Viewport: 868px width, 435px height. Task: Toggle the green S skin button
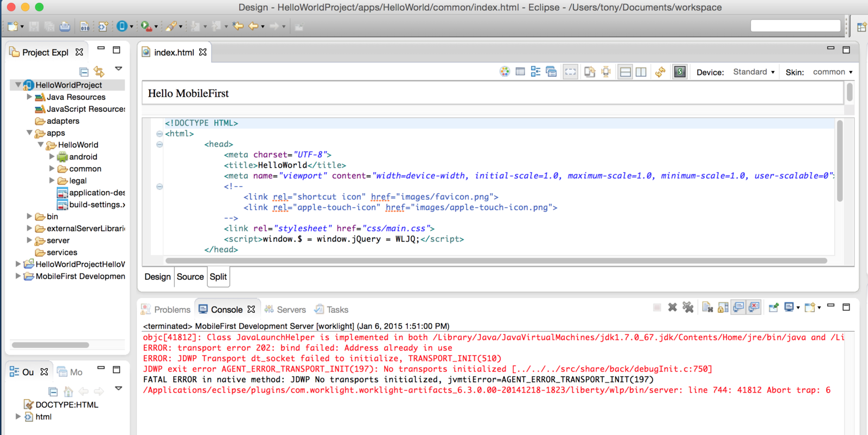(680, 72)
